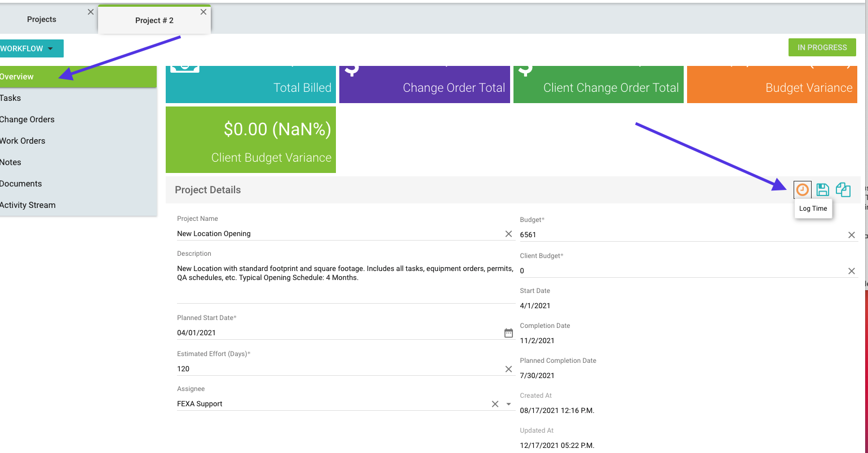Image resolution: width=868 pixels, height=453 pixels.
Task: Switch to the Projects tab
Action: click(42, 20)
